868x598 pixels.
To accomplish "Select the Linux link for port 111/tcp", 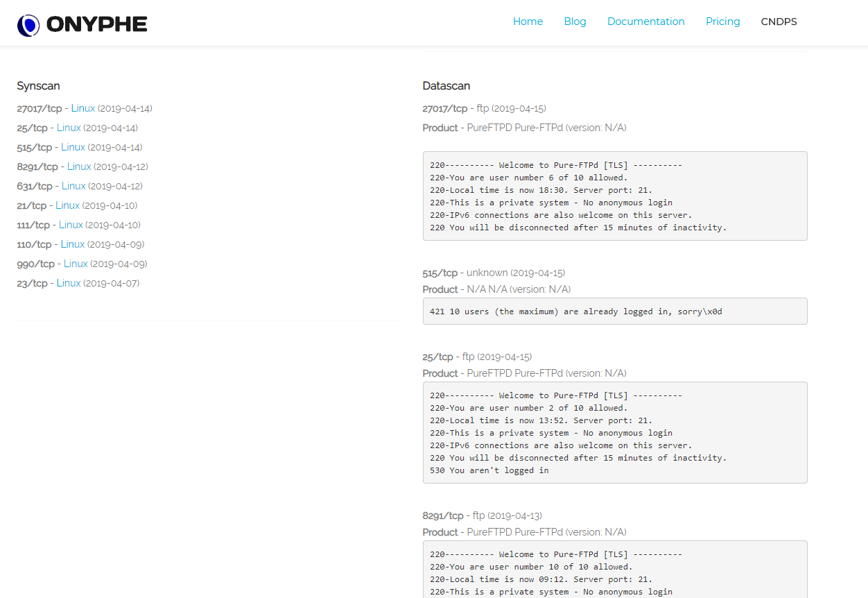I will click(71, 225).
